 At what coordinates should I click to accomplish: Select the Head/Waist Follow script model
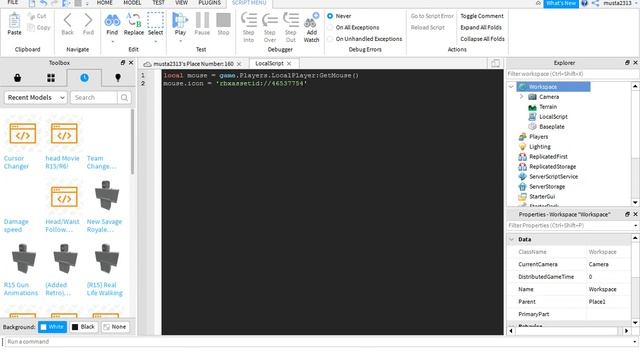[64, 197]
